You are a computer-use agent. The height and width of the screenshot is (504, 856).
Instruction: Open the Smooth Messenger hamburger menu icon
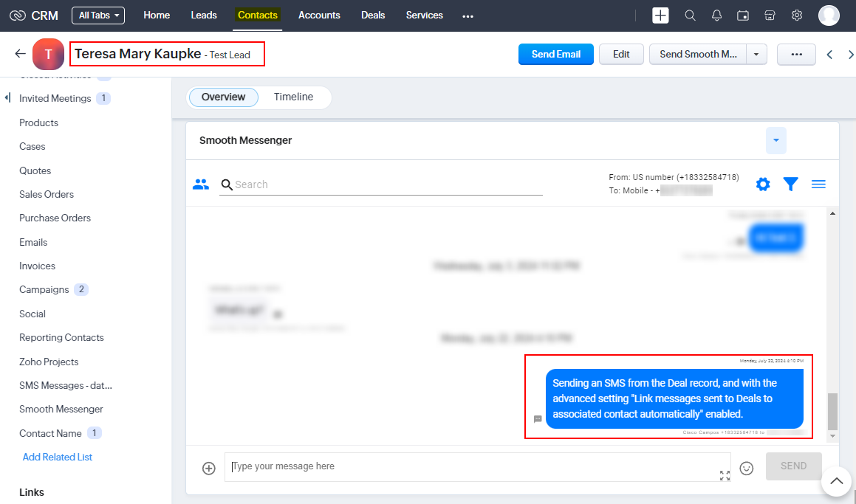(818, 184)
